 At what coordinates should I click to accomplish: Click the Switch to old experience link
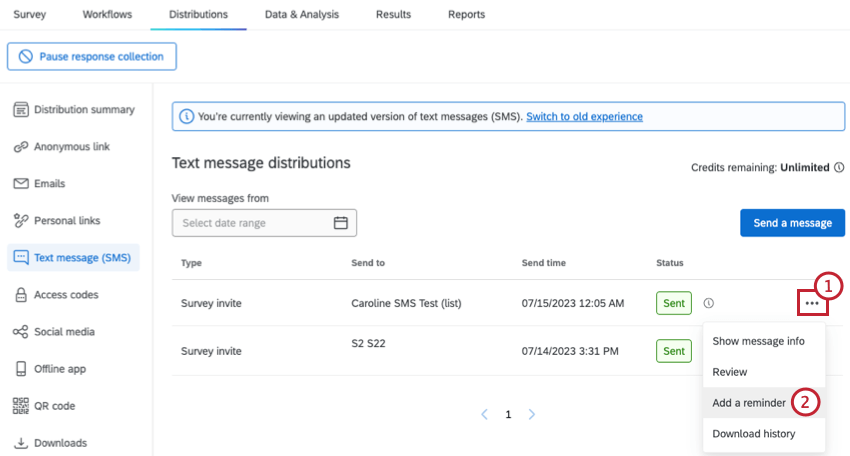584,117
